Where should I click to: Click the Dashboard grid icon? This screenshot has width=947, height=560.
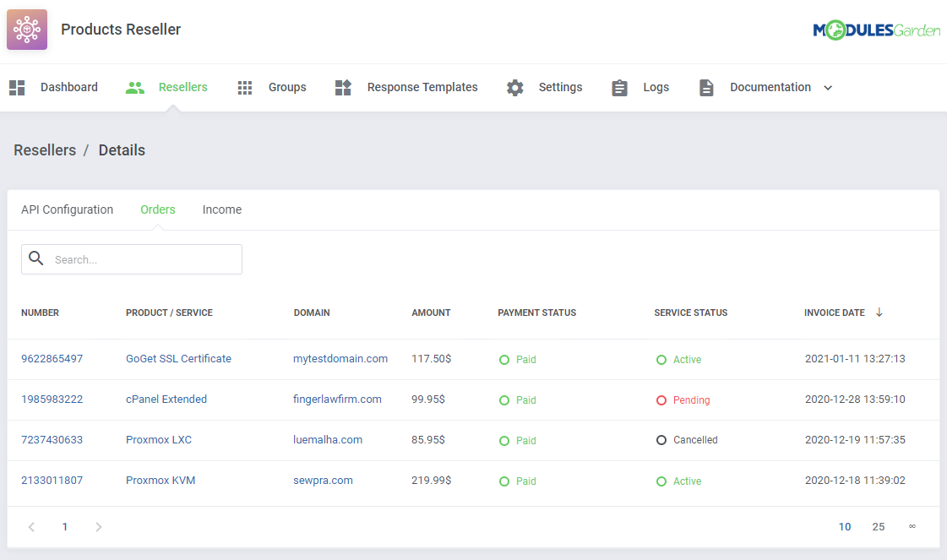pos(17,88)
